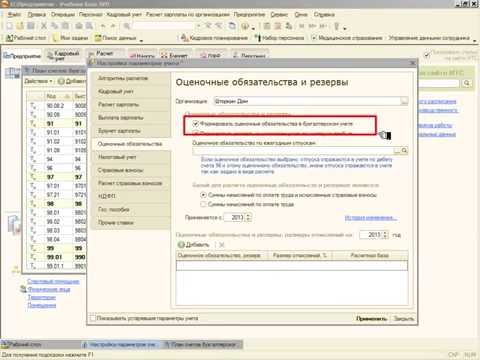Select Алгоритмы расчетов settings section
Screen dimensions: 480x360
point(130,78)
